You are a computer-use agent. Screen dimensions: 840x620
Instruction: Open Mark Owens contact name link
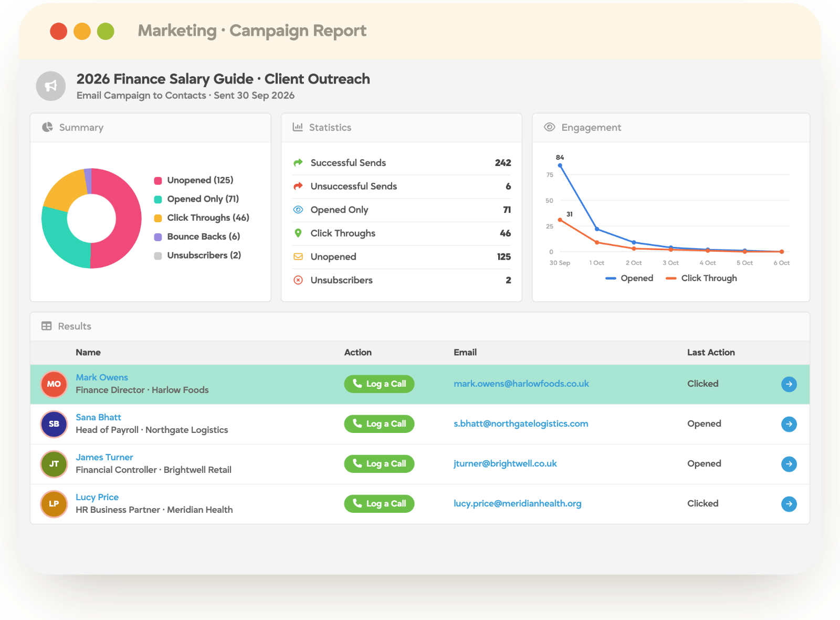tap(102, 377)
